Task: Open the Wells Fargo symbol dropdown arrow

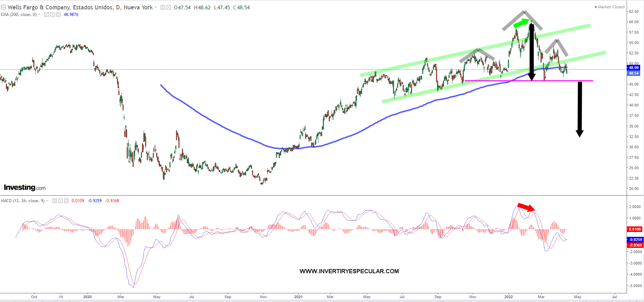Action: (156, 8)
